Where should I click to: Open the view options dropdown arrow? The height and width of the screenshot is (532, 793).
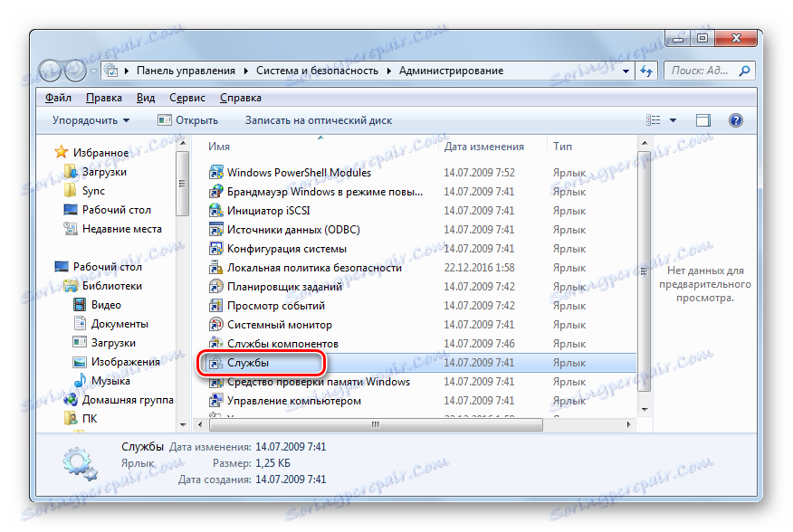[x=674, y=120]
